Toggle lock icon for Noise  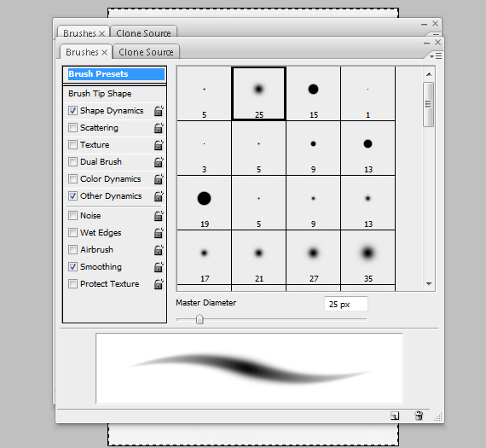tap(159, 216)
